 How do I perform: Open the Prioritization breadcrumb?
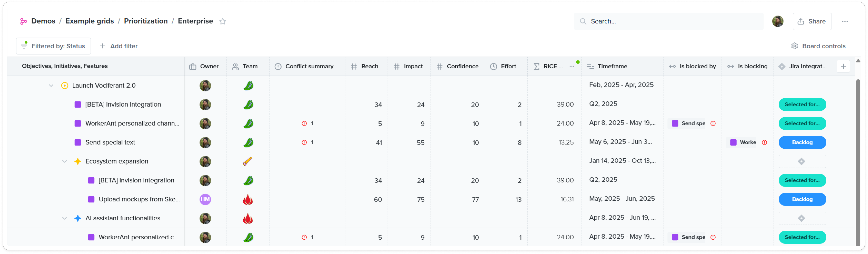click(x=146, y=21)
